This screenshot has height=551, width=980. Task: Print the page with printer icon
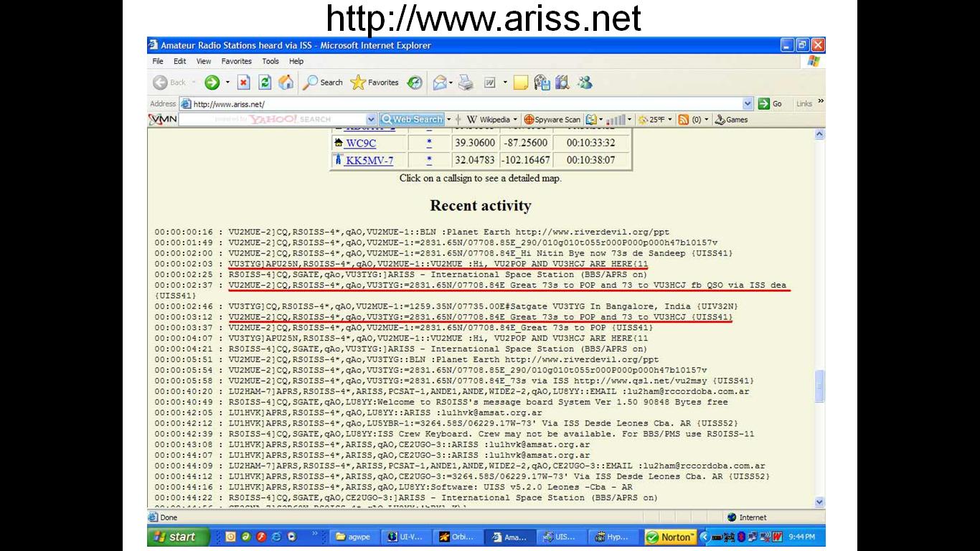click(466, 83)
